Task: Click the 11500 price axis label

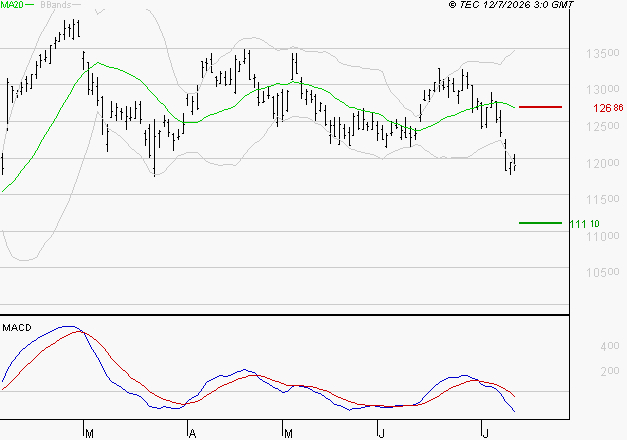Action: coord(603,199)
